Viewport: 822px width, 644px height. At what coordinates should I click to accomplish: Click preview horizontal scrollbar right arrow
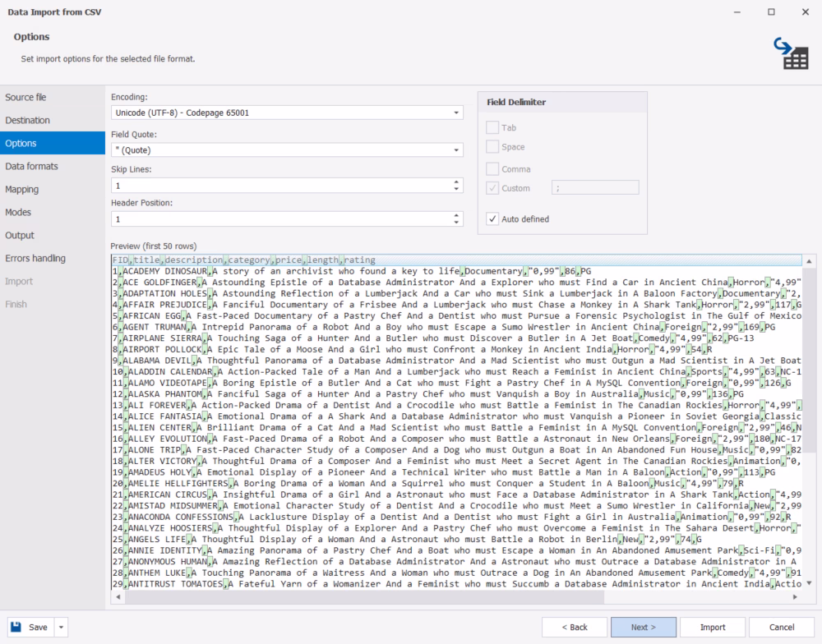coord(795,597)
